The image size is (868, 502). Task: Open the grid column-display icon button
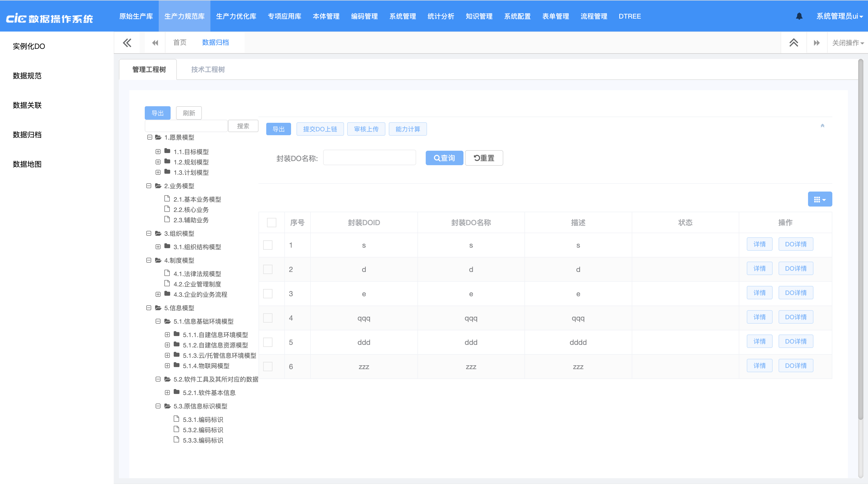tap(820, 200)
